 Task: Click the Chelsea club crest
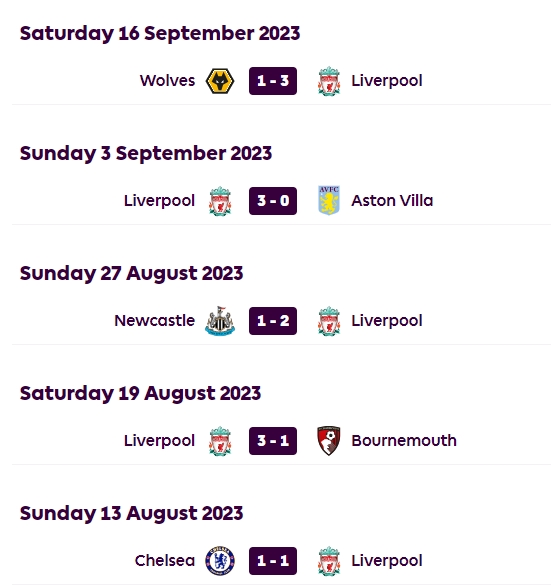[x=220, y=561]
